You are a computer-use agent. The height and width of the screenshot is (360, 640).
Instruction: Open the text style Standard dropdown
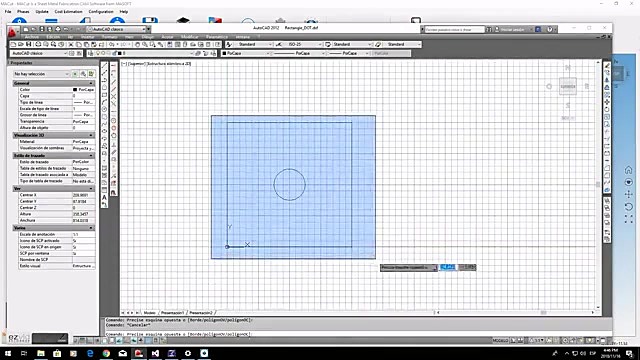tap(253, 44)
